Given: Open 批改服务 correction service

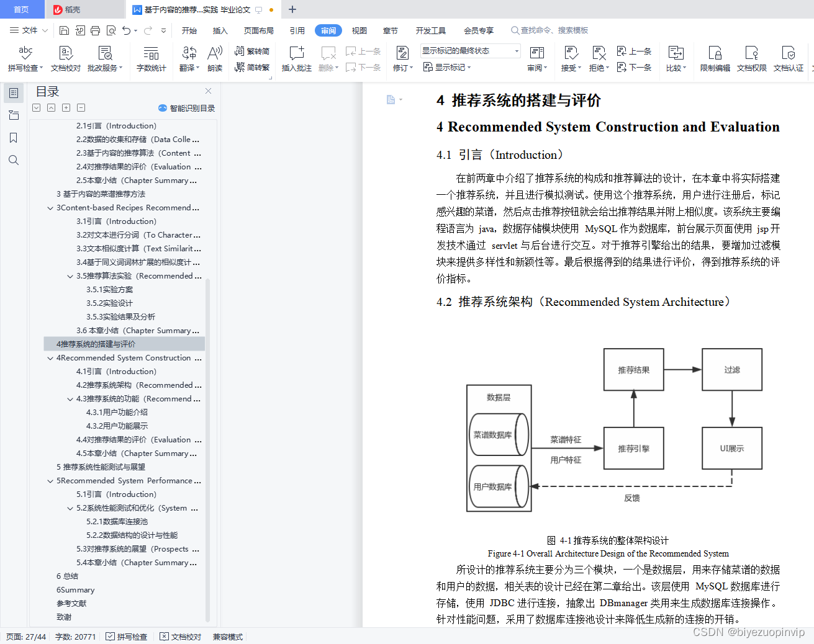Looking at the screenshot, I should 105,59.
